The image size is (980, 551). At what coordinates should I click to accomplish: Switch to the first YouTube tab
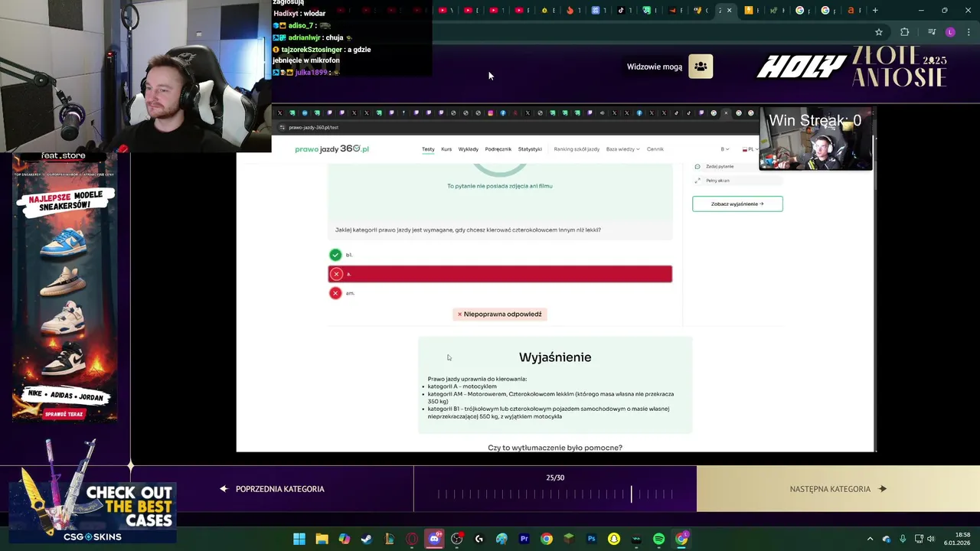click(x=443, y=10)
